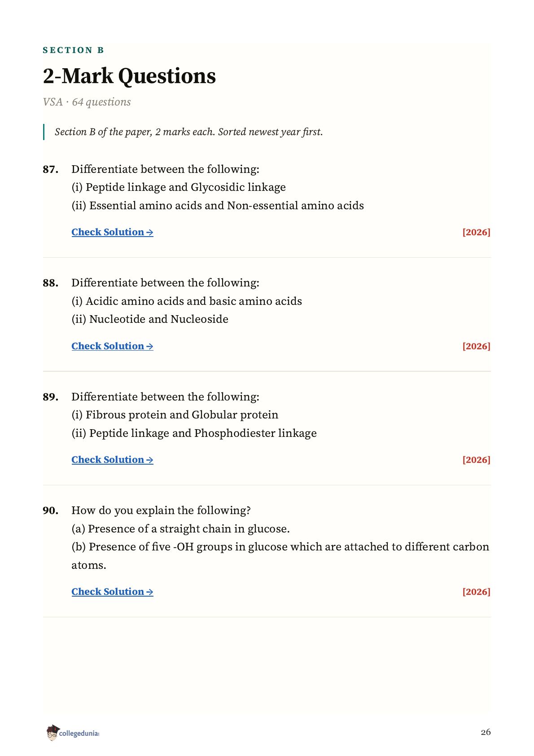Click the 'VSA · 64 questions' subtitle
The height and width of the screenshot is (756, 534).
coord(87,102)
